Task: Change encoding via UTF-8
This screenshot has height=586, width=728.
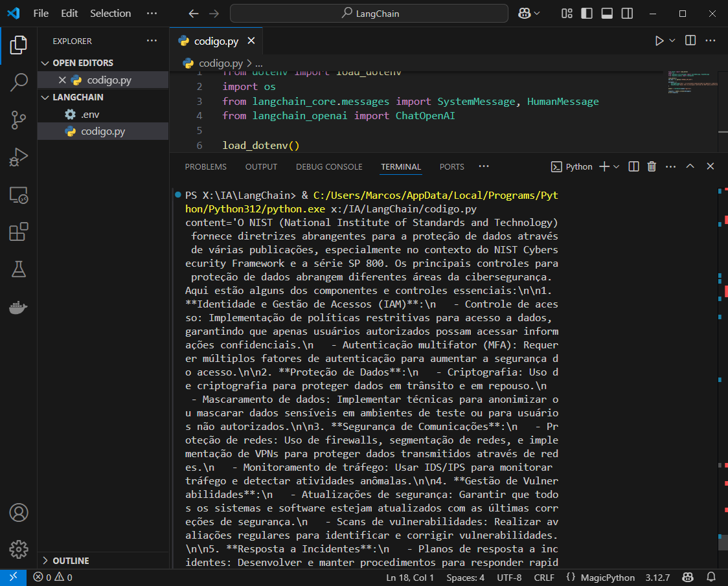Action: (509, 578)
